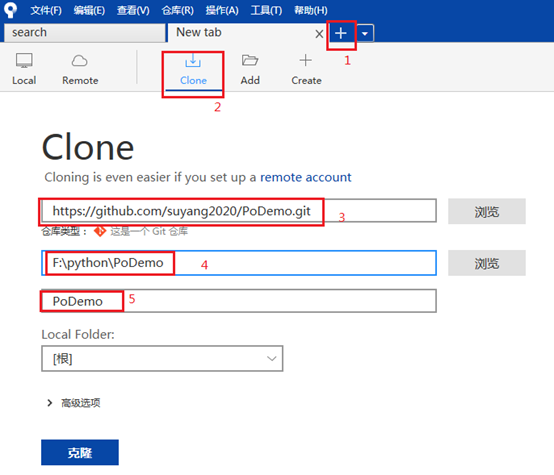Close the New tab

tap(319, 34)
